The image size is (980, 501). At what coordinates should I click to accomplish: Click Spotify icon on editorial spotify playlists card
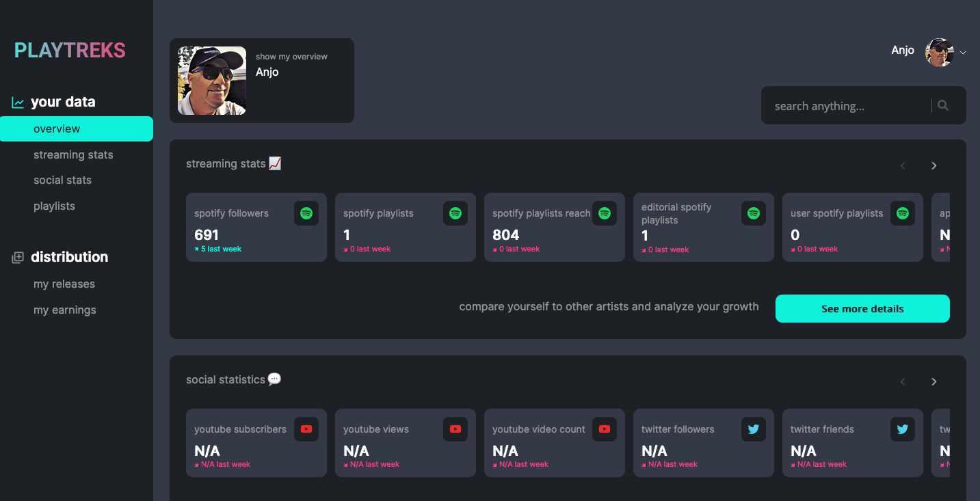coord(753,213)
